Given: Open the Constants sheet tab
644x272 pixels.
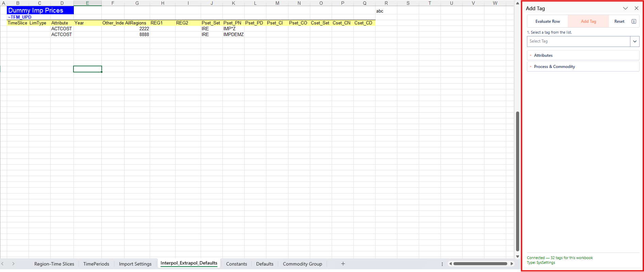Looking at the screenshot, I should pos(236,264).
